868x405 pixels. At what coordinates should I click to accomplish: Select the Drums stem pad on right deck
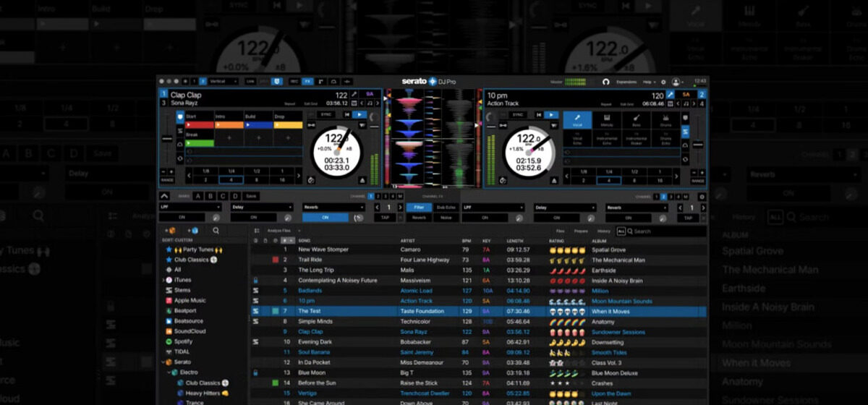(665, 120)
